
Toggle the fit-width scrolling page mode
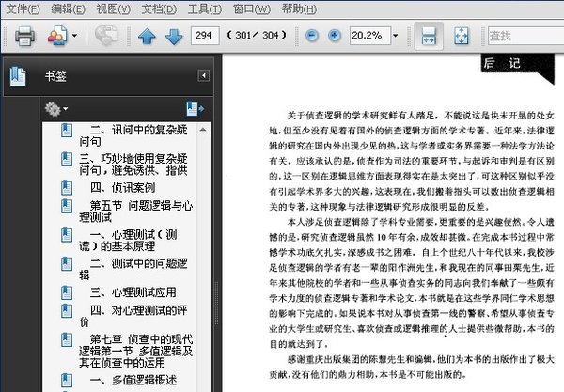[x=429, y=36]
